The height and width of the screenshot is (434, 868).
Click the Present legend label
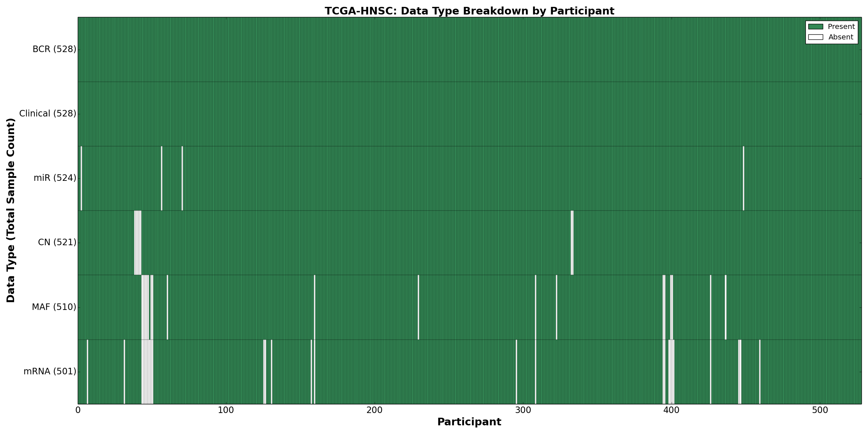[x=841, y=27]
